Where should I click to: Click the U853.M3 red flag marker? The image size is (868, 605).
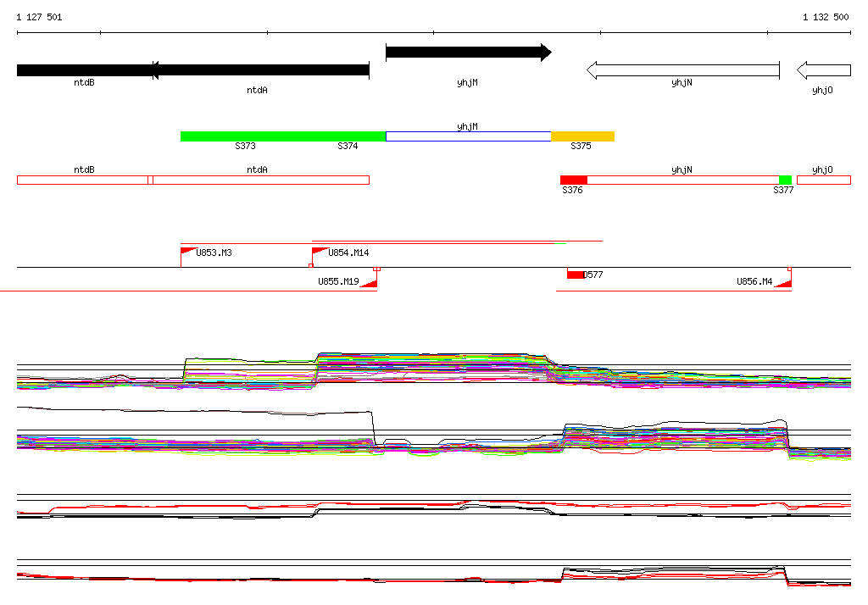coord(189,252)
